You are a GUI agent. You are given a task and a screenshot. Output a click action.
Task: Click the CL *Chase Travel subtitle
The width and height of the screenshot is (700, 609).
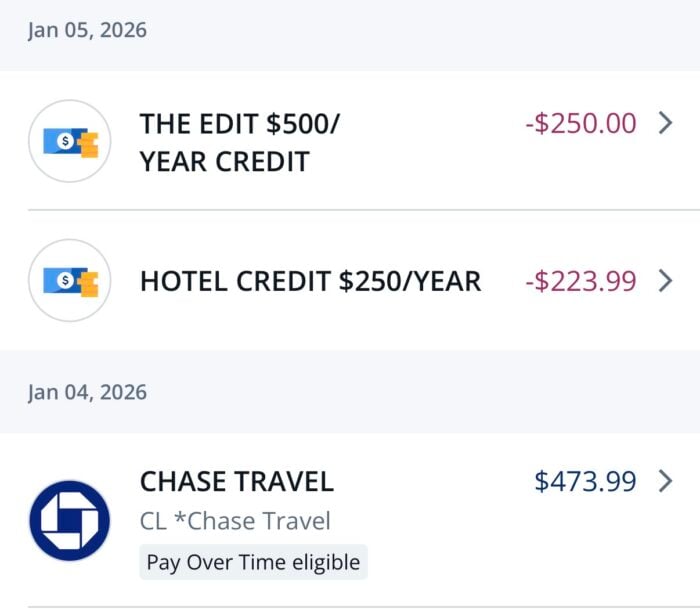(235, 521)
